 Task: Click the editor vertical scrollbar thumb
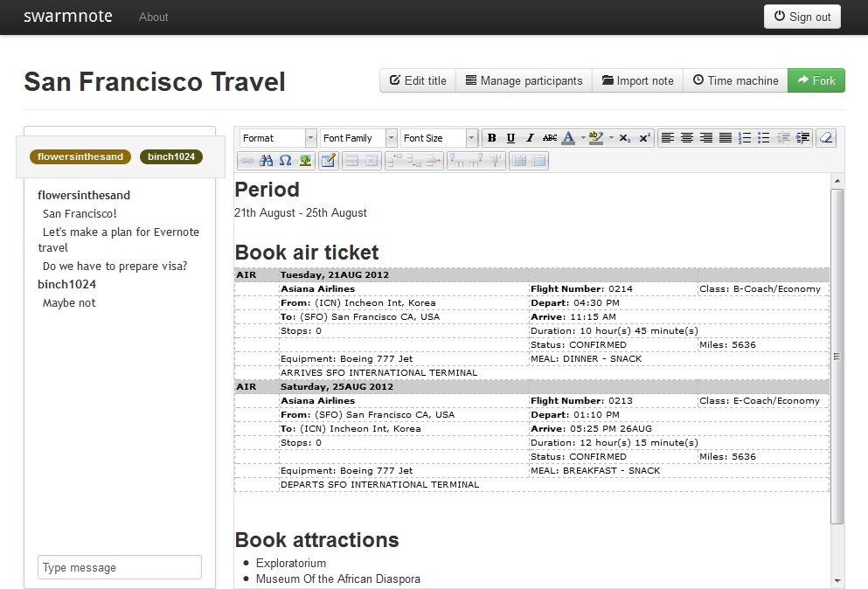[837, 357]
